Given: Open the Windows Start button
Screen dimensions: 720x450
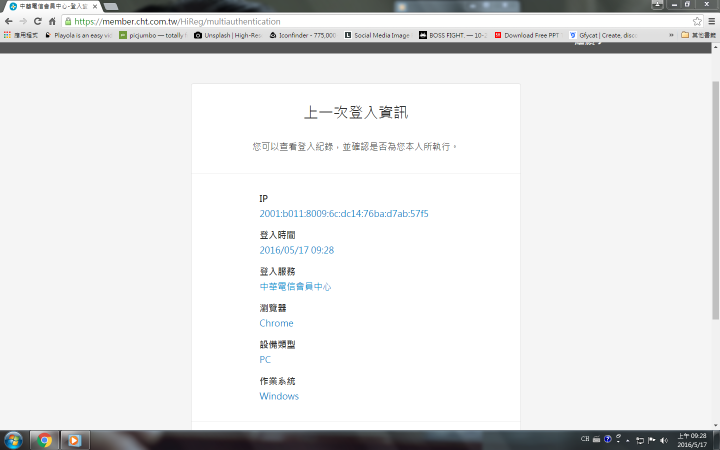Looking at the screenshot, I should click(13, 440).
